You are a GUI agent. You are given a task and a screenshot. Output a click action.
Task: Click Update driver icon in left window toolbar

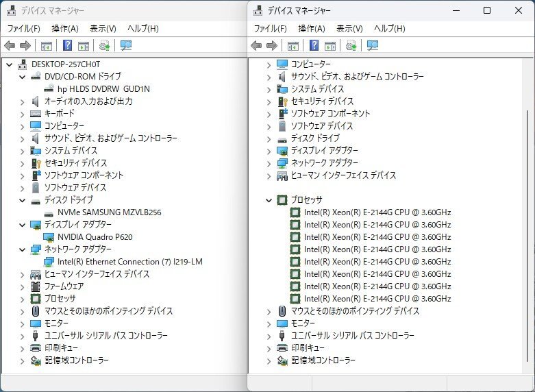[x=104, y=45]
